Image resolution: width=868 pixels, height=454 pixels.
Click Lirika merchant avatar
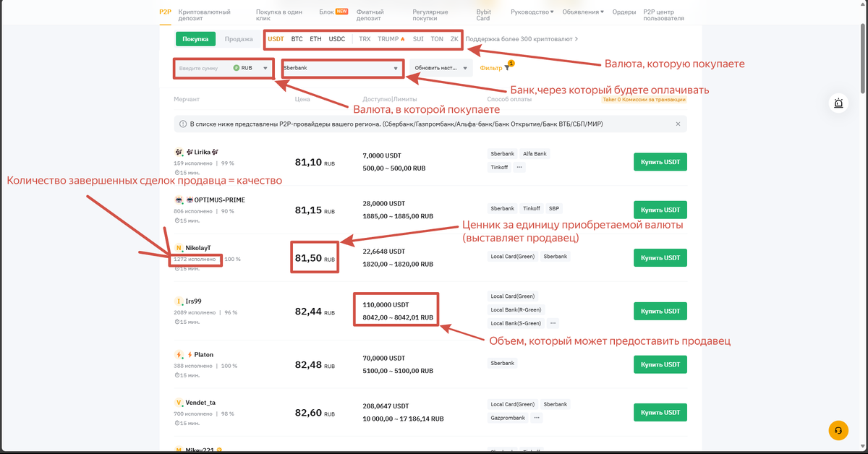[x=179, y=152]
